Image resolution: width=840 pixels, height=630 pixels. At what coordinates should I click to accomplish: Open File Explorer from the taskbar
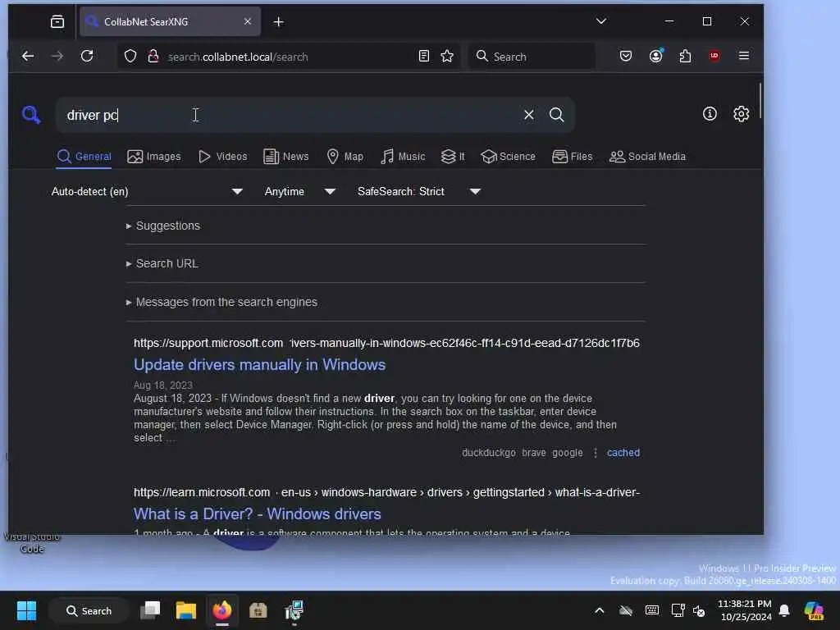(x=186, y=610)
